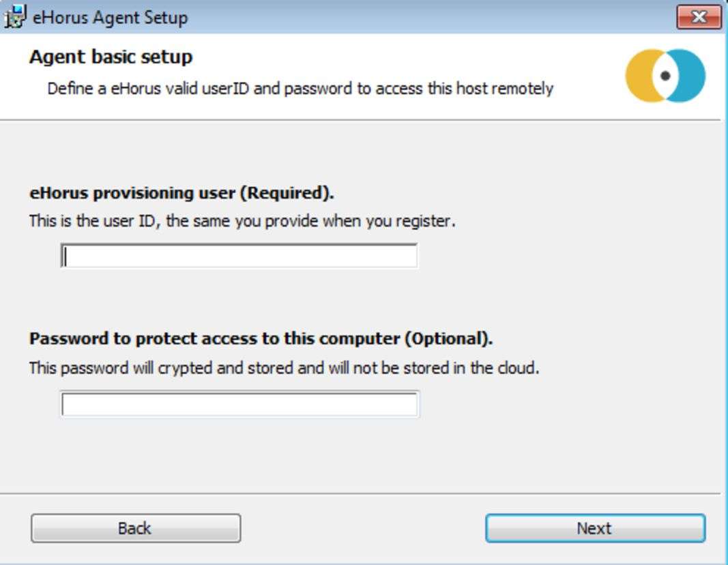This screenshot has height=565, width=728.
Task: Click the eHorus eye logo
Action: coord(665,76)
